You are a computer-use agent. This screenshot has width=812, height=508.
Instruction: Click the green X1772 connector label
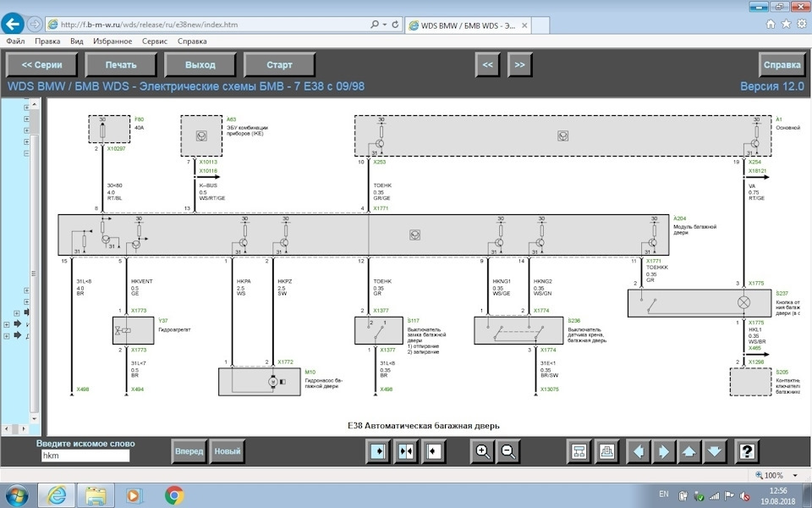(x=285, y=362)
